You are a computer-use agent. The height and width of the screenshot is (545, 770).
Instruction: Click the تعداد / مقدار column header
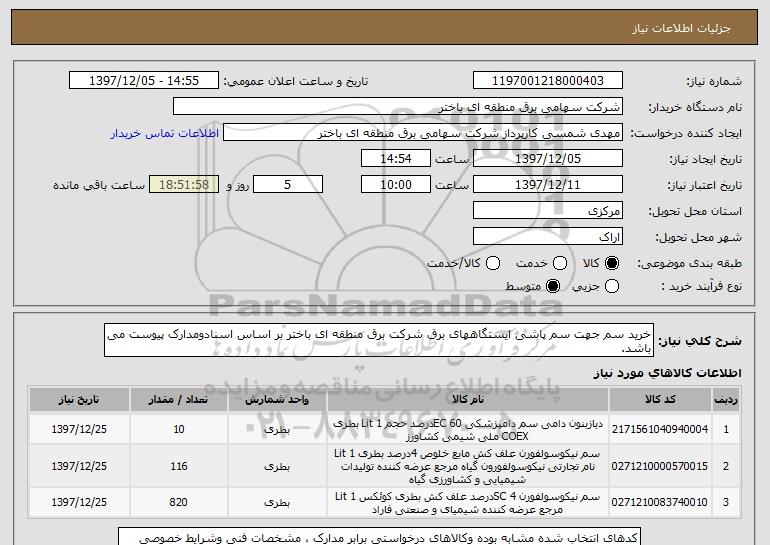(x=178, y=400)
